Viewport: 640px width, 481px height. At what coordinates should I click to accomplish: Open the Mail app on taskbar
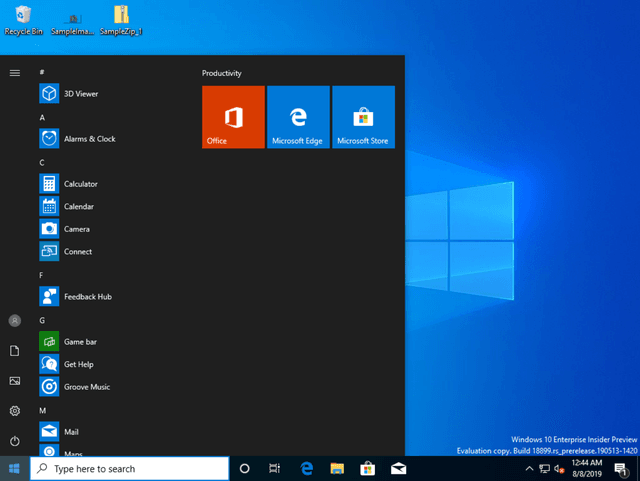tap(398, 468)
